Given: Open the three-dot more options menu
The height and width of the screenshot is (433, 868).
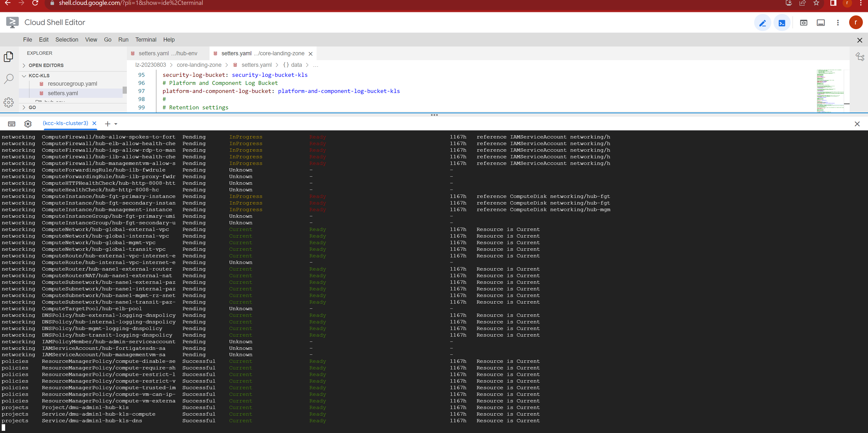Looking at the screenshot, I should (x=838, y=23).
